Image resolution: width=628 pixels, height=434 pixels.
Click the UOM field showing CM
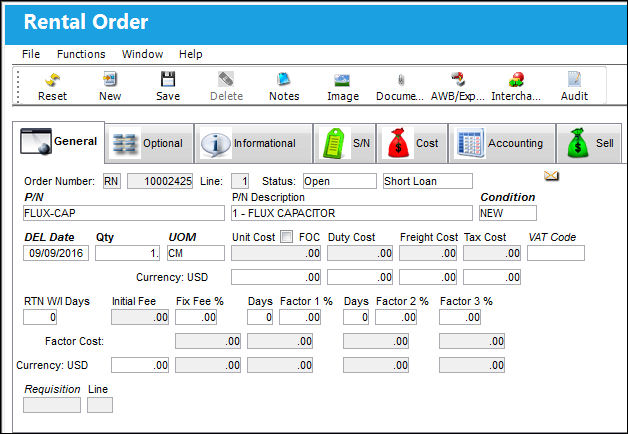(x=196, y=253)
